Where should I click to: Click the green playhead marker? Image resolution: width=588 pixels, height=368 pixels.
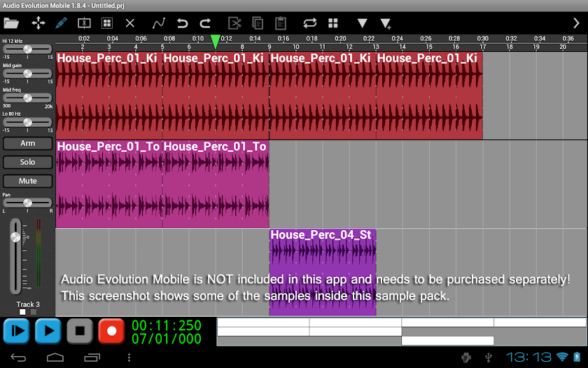point(216,42)
